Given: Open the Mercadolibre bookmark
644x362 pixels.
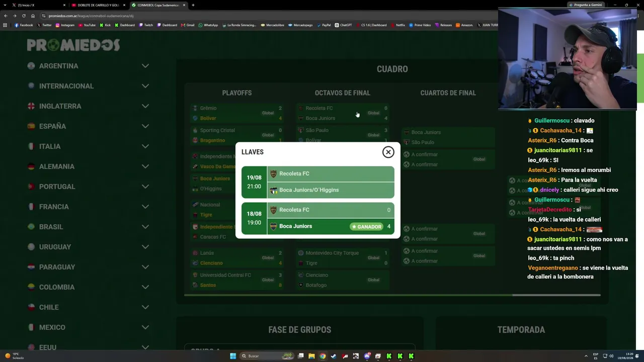Looking at the screenshot, I should [272, 25].
